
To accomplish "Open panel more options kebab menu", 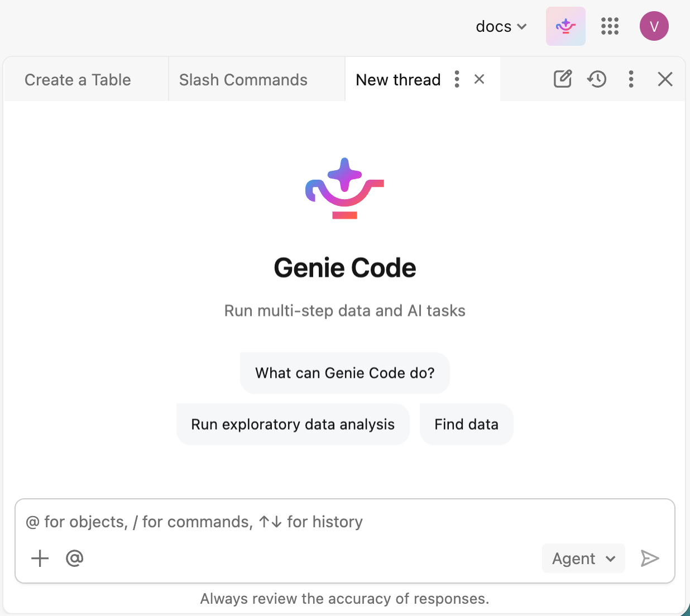I will click(x=631, y=79).
